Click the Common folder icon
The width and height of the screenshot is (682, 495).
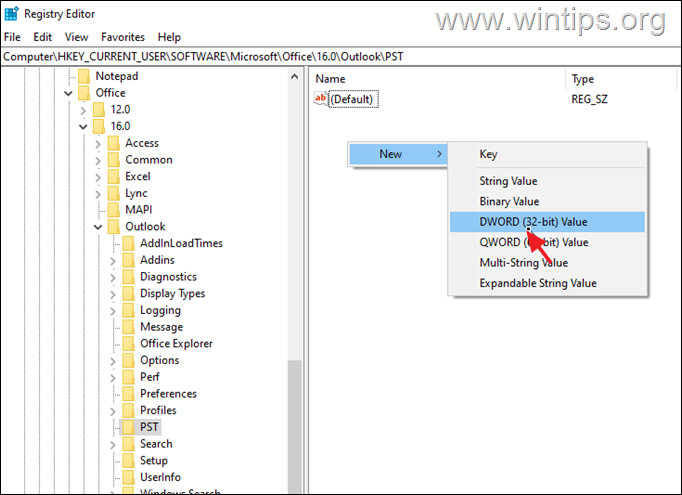click(114, 160)
